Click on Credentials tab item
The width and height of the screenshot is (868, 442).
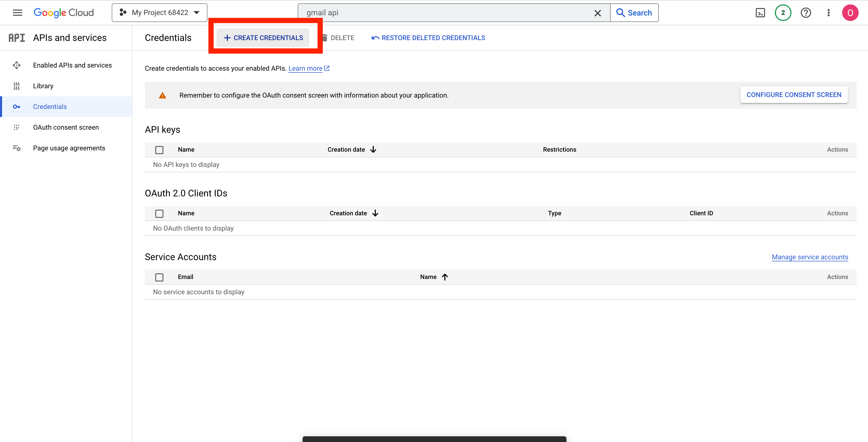(x=50, y=107)
